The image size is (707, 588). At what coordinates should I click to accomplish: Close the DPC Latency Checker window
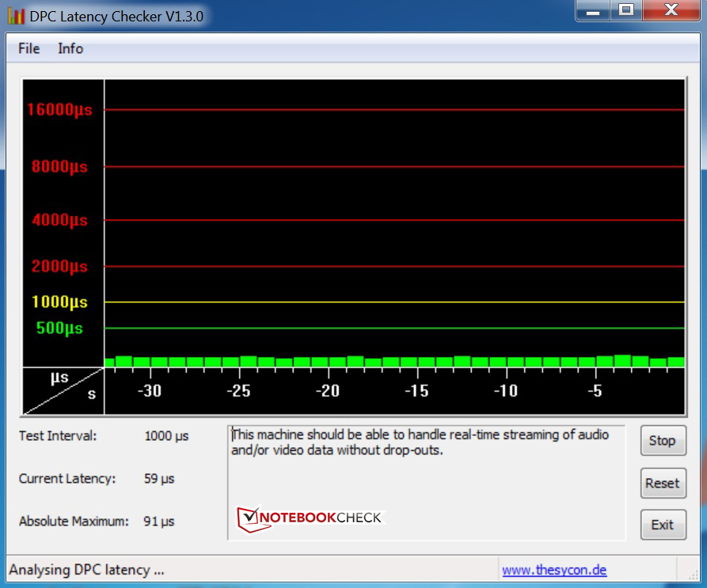tap(671, 10)
